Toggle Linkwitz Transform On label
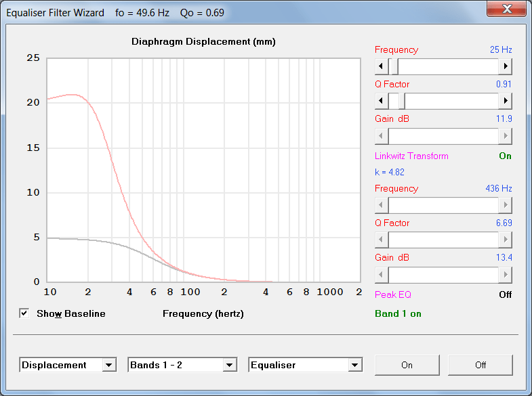The width and height of the screenshot is (532, 396). 505,156
